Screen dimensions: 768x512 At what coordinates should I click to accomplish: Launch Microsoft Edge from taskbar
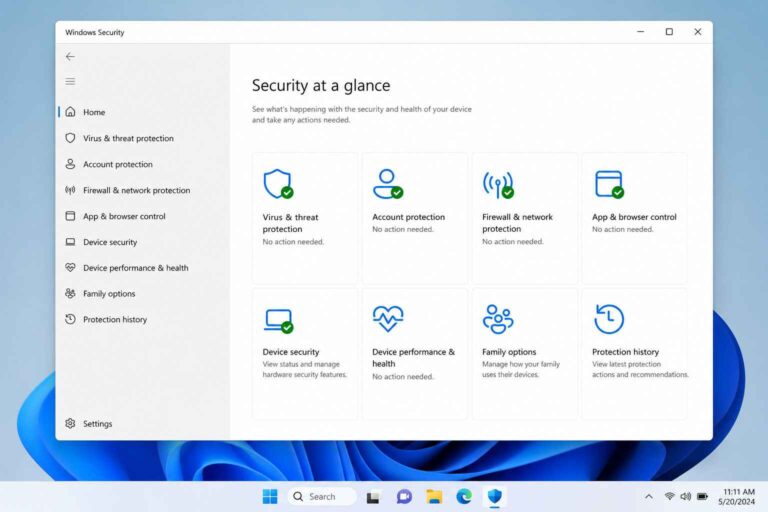pos(464,496)
